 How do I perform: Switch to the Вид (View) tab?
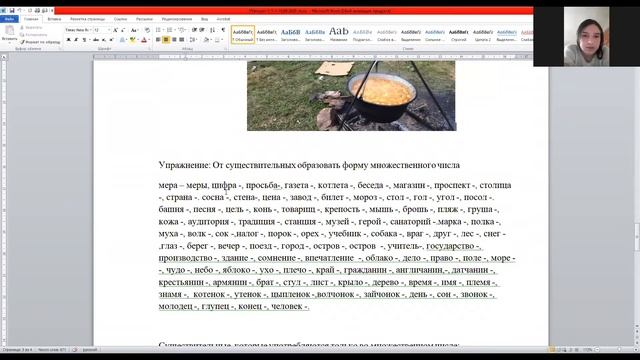click(x=204, y=19)
